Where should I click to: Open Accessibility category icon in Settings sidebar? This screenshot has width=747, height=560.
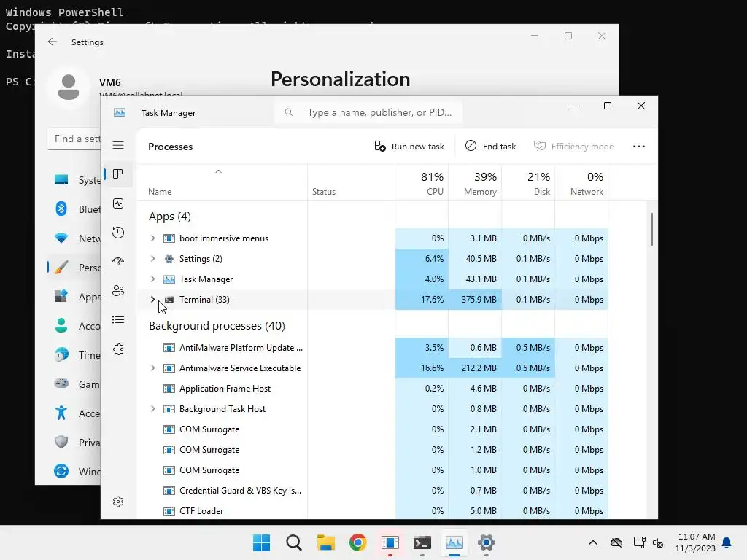(61, 413)
